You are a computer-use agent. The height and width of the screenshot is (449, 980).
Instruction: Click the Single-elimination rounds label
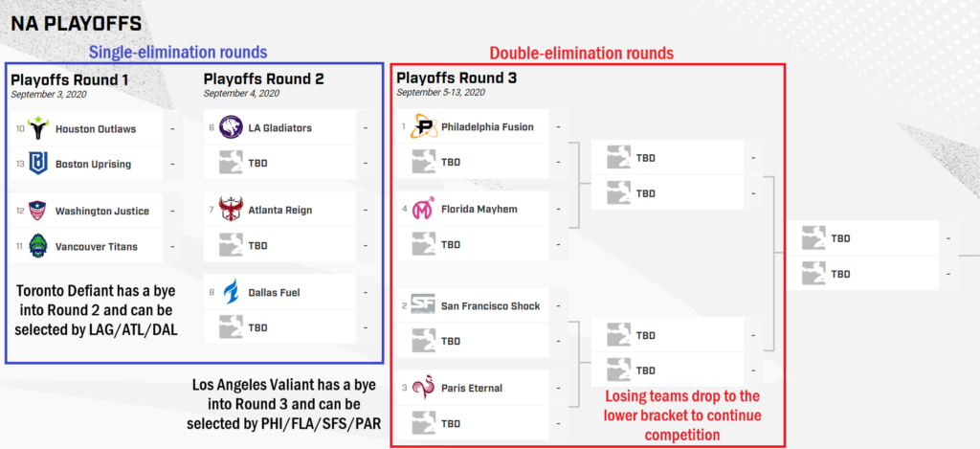pyautogui.click(x=178, y=52)
